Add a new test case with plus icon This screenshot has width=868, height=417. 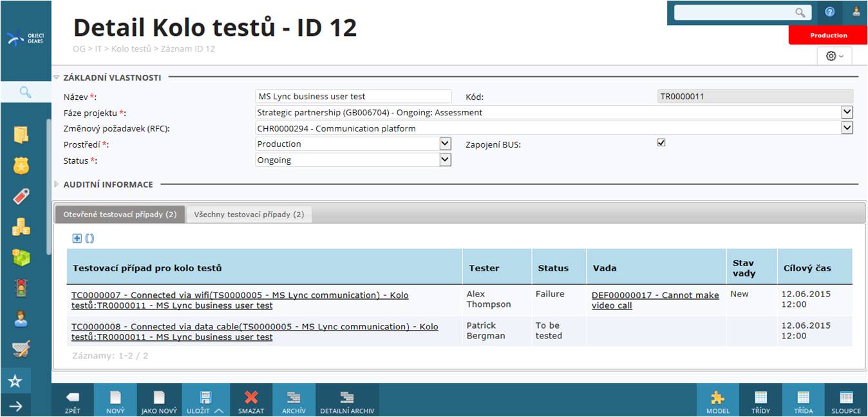tap(77, 238)
